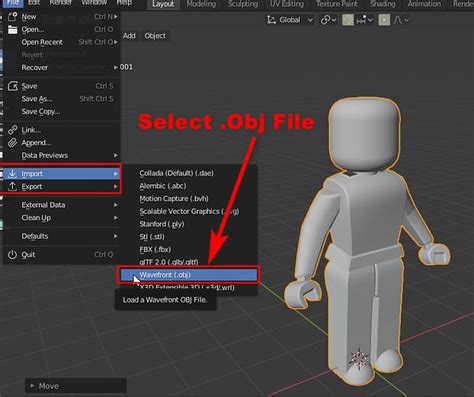Switch to the Sculpting workspace tab
Viewport: 474px width, 397px height.
click(243, 4)
